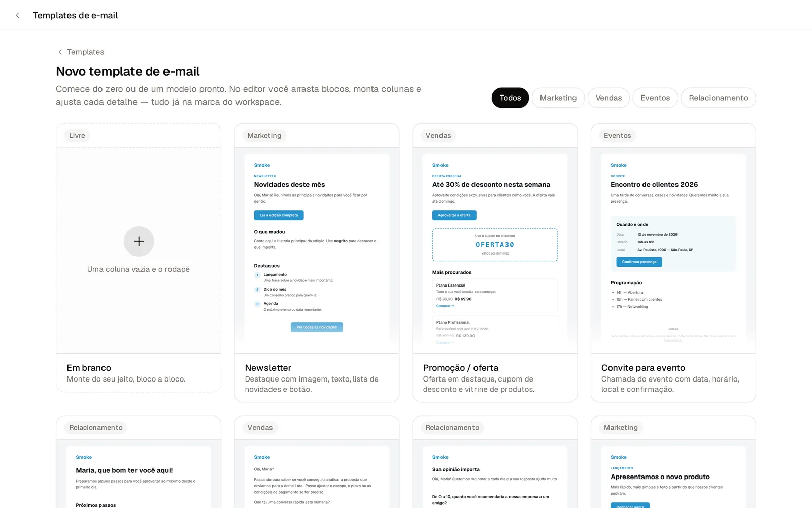Choose the Em branco template title

tap(89, 368)
